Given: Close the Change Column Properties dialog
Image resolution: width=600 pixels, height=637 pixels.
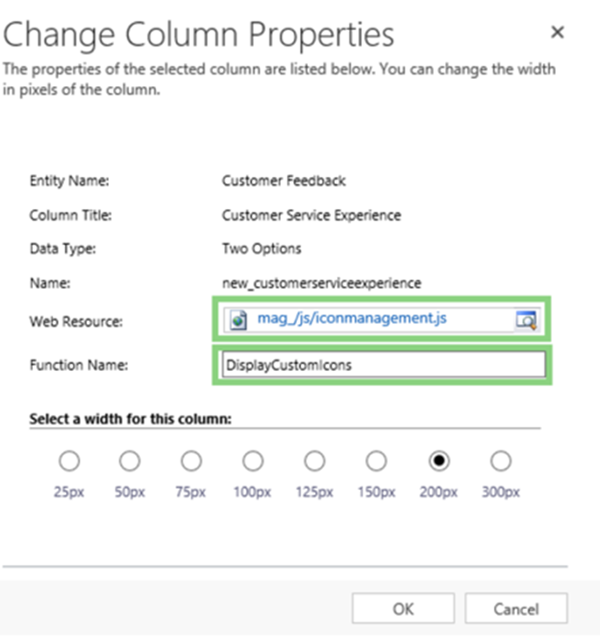Looking at the screenshot, I should 558,33.
